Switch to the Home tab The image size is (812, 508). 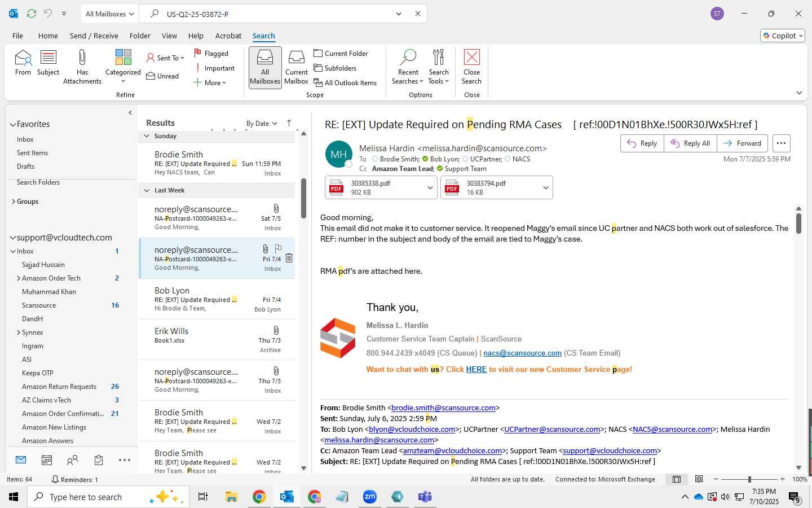(x=48, y=36)
